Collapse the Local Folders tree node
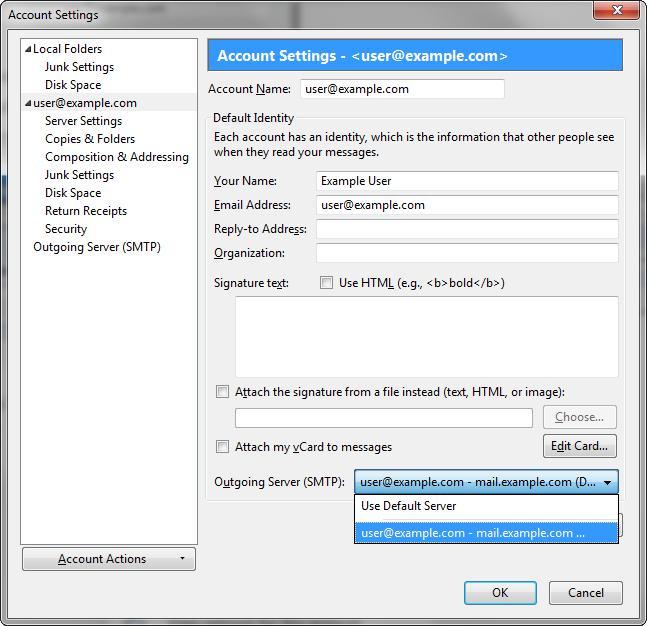Viewport: 647px width, 626px height. click(x=28, y=49)
